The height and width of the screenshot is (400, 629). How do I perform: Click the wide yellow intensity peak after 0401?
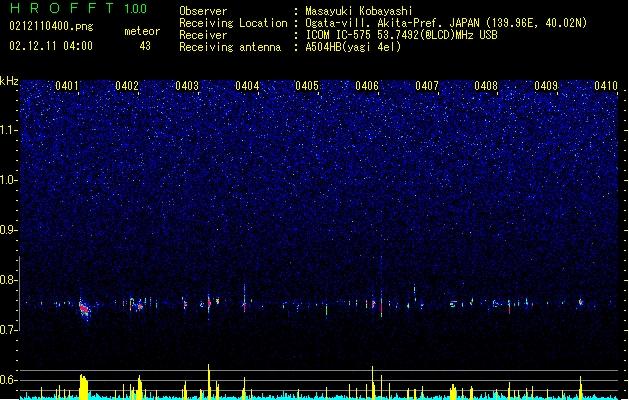(x=83, y=387)
